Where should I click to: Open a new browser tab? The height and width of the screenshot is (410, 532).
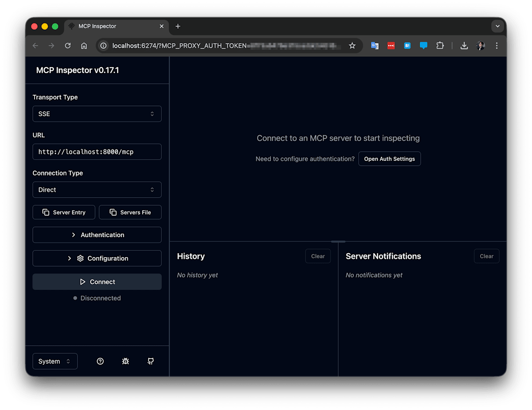178,26
